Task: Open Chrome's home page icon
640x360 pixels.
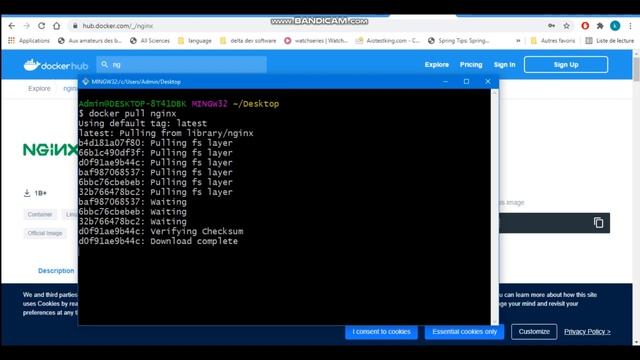Action: point(56,26)
